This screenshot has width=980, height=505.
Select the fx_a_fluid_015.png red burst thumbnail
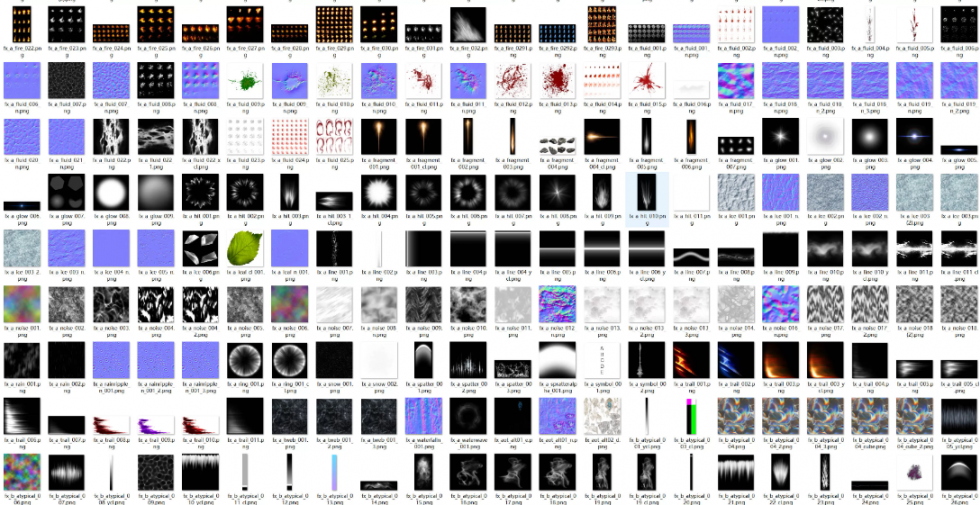click(x=647, y=80)
